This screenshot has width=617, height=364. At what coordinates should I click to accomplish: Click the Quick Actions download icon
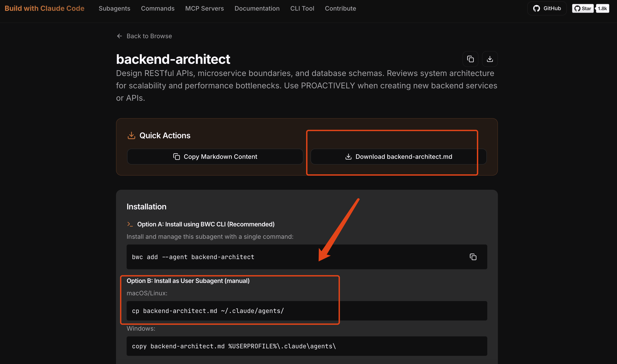(x=131, y=135)
